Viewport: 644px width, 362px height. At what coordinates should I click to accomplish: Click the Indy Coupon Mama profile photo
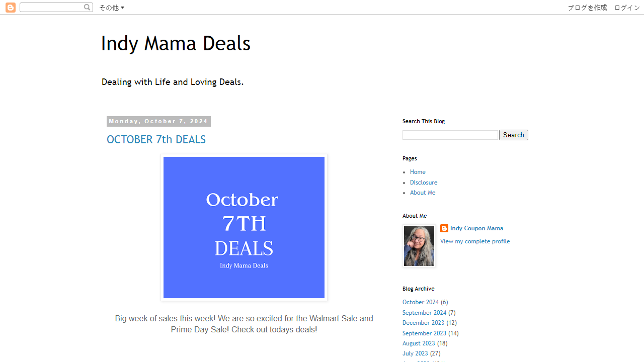pos(419,246)
